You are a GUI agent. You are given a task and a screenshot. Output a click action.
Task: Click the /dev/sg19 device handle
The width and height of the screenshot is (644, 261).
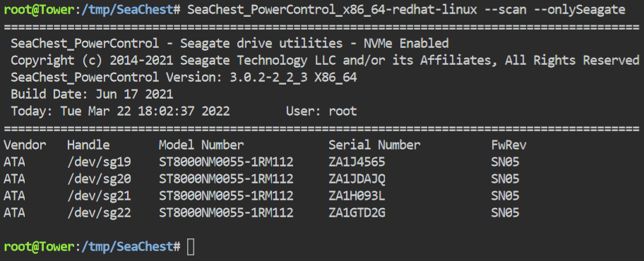pyautogui.click(x=99, y=162)
